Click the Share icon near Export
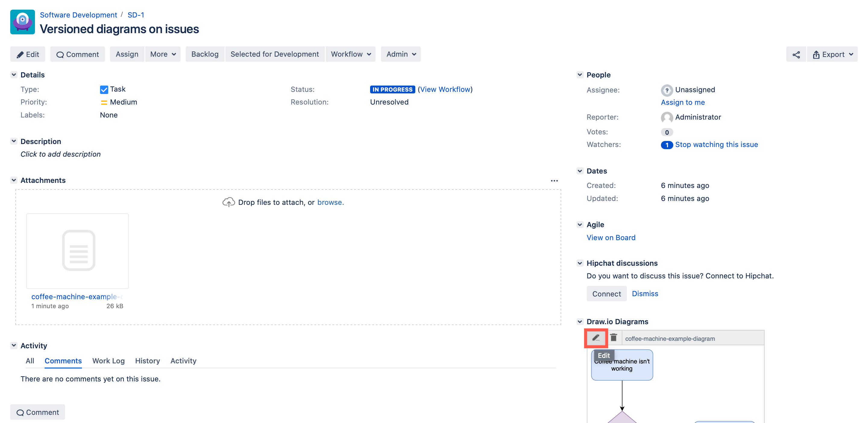 click(796, 54)
